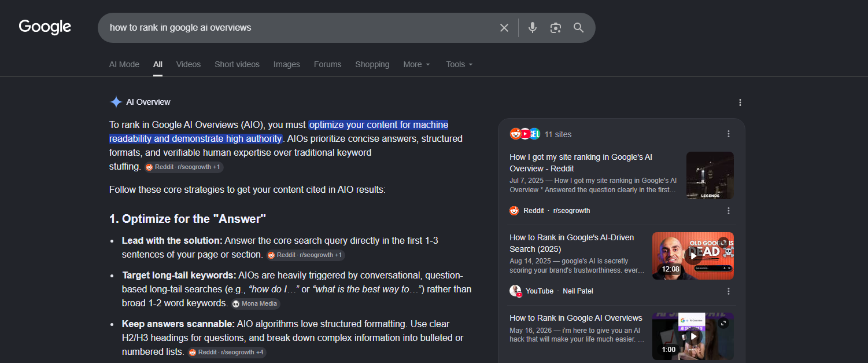
Task: Click the 'AI Overview' heading text
Action: tap(149, 102)
